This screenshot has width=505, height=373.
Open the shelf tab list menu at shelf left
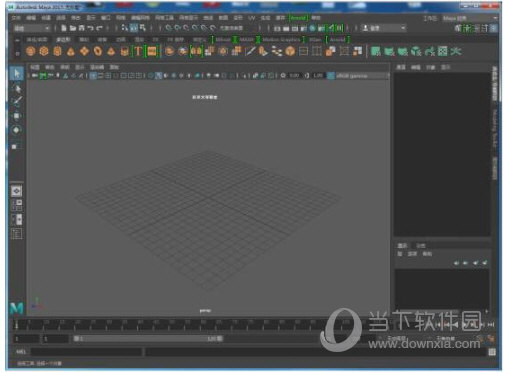pos(17,40)
